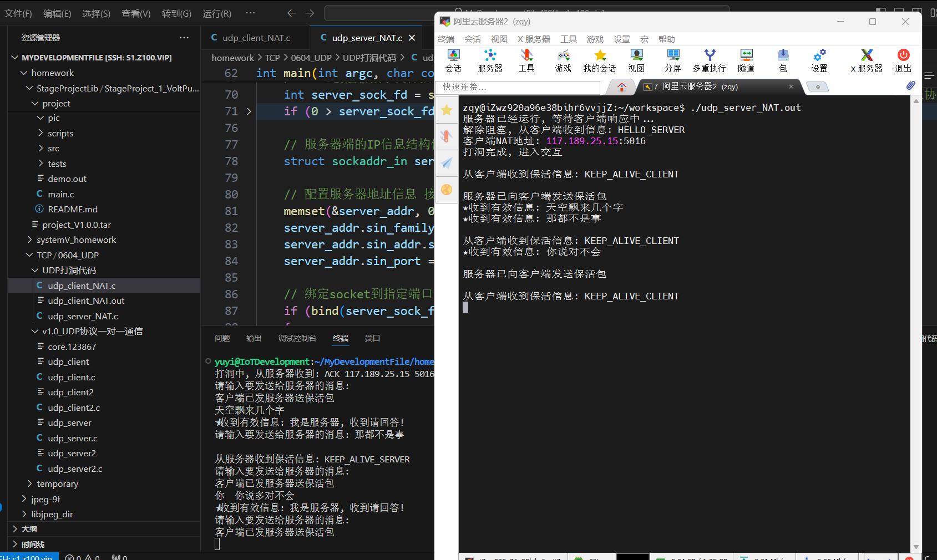The height and width of the screenshot is (560, 937).
Task: Add a new tab in MobaXterm
Action: click(817, 86)
